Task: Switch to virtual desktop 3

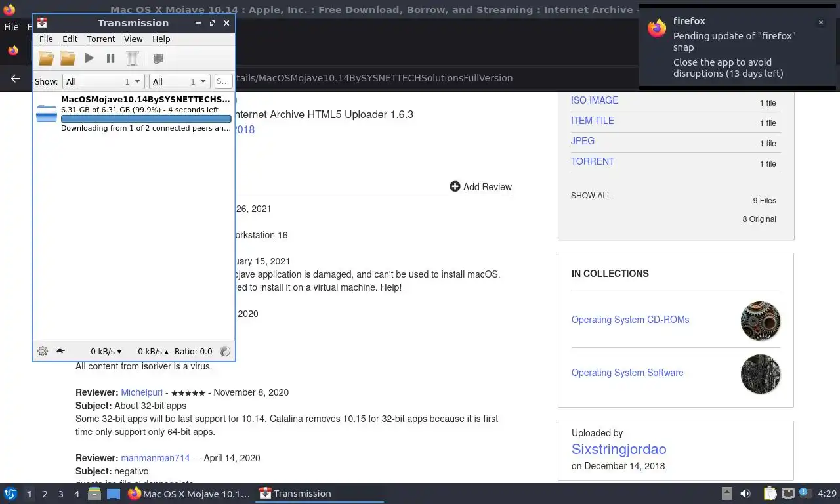Action: (60, 494)
